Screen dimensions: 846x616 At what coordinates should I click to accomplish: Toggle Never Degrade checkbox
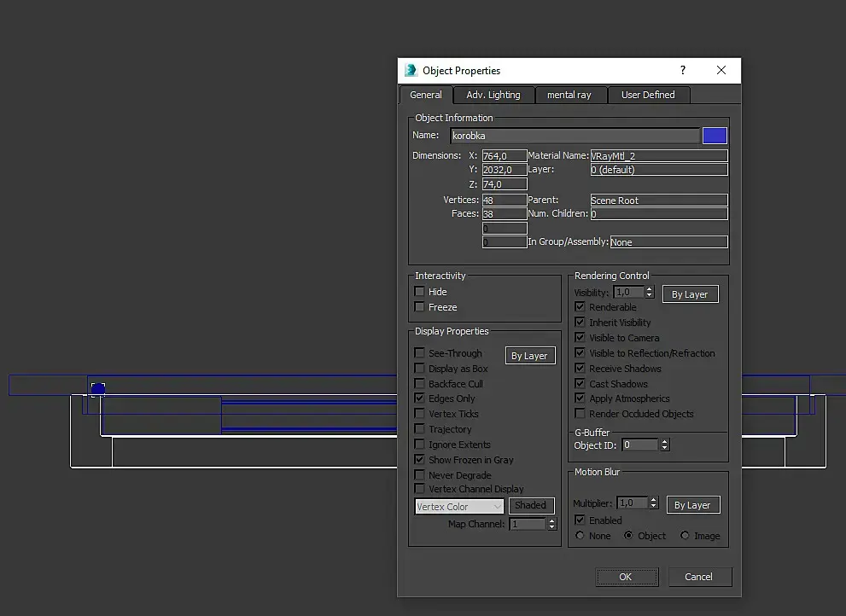(419, 475)
